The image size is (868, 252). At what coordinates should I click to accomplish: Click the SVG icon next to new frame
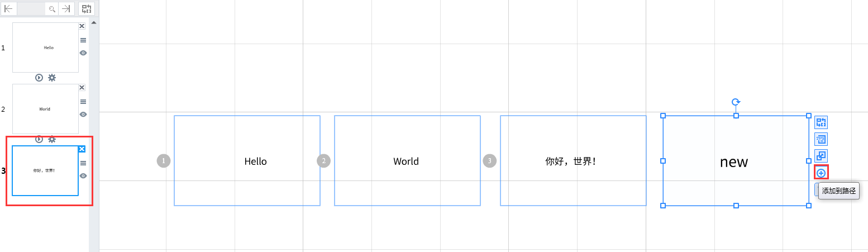[x=821, y=139]
